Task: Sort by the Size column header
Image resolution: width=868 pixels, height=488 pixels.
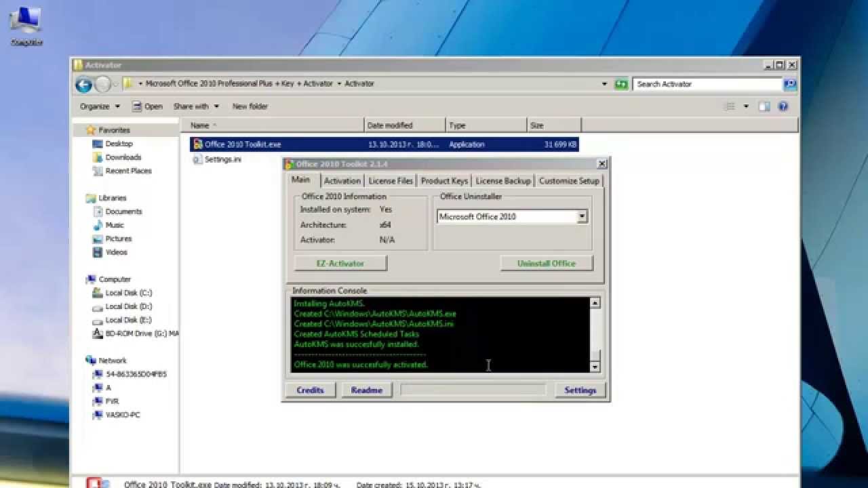Action: (554, 125)
